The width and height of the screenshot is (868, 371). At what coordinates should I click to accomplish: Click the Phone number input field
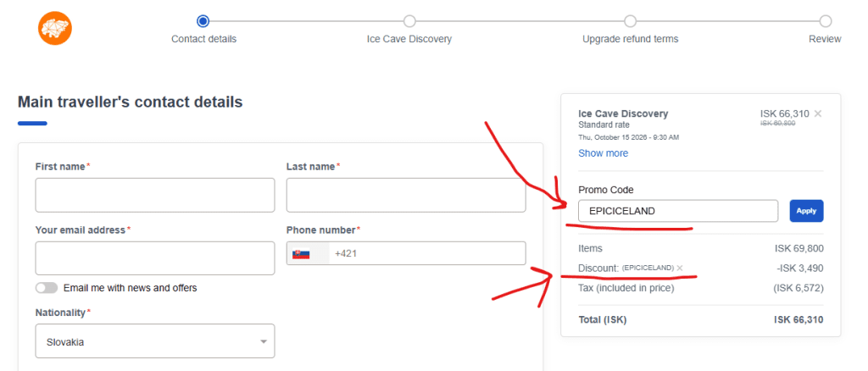[427, 253]
